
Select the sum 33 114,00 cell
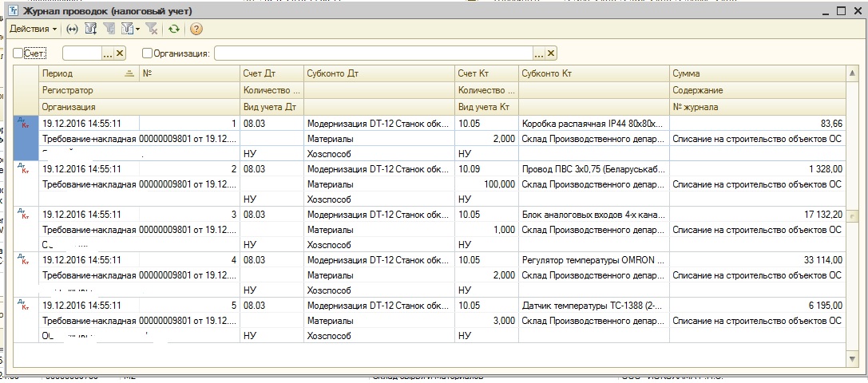click(x=758, y=259)
